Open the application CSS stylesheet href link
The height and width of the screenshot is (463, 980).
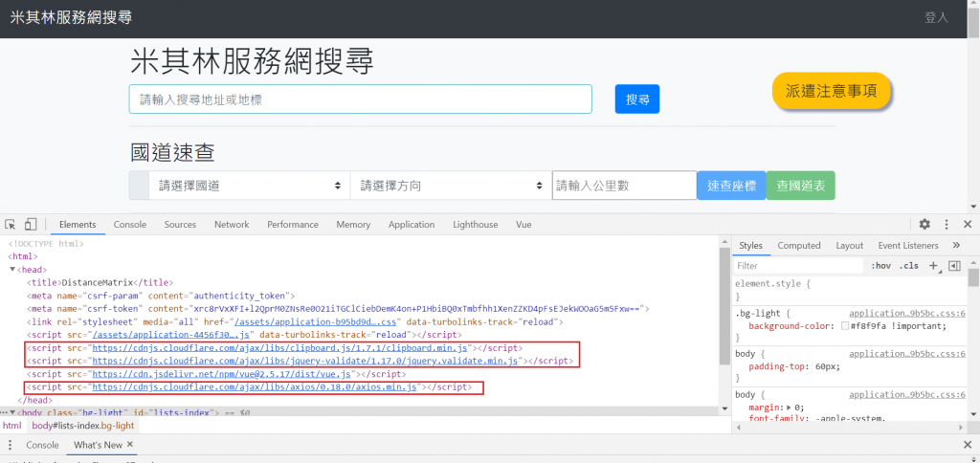(x=316, y=322)
